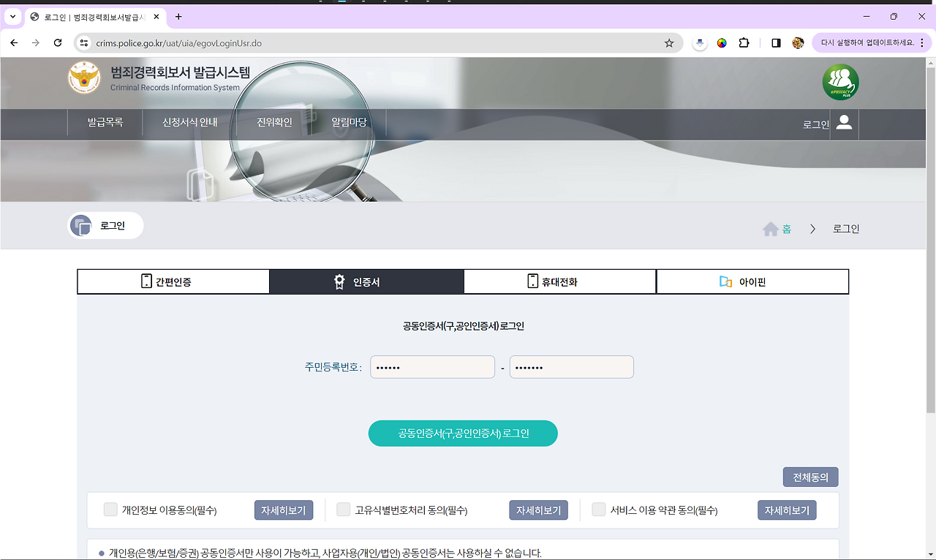Click the ePRIVACY PLUS certification badge
Image resolution: width=936 pixels, height=560 pixels.
point(839,82)
